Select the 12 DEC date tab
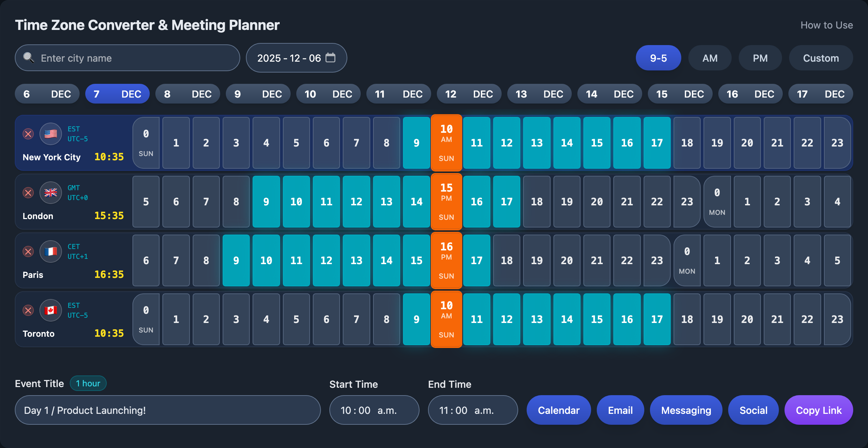 [469, 94]
